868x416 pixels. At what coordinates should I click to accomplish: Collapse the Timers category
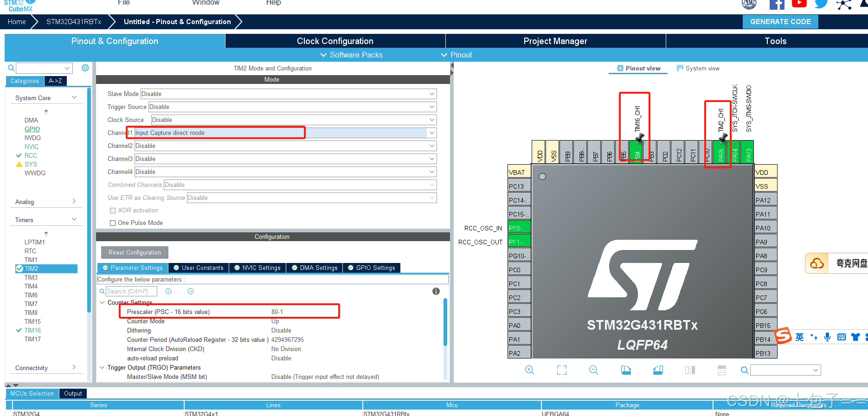pyautogui.click(x=74, y=219)
